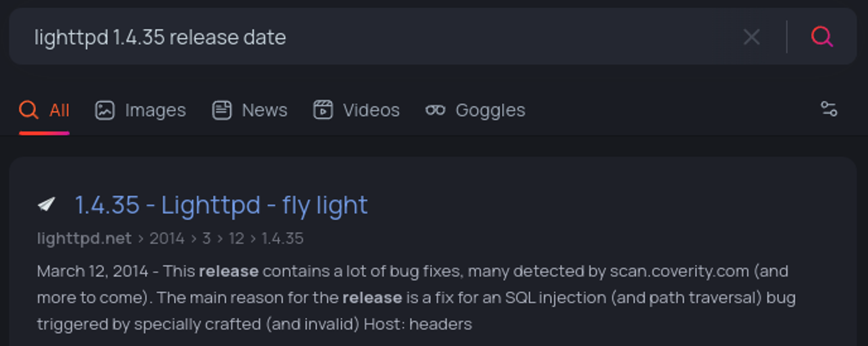
Task: Open the search filter settings sliders icon
Action: point(829,109)
